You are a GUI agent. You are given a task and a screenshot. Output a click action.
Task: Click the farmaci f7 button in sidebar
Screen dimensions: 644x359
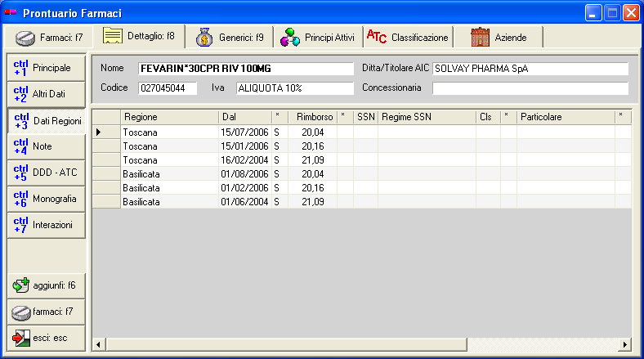47,312
